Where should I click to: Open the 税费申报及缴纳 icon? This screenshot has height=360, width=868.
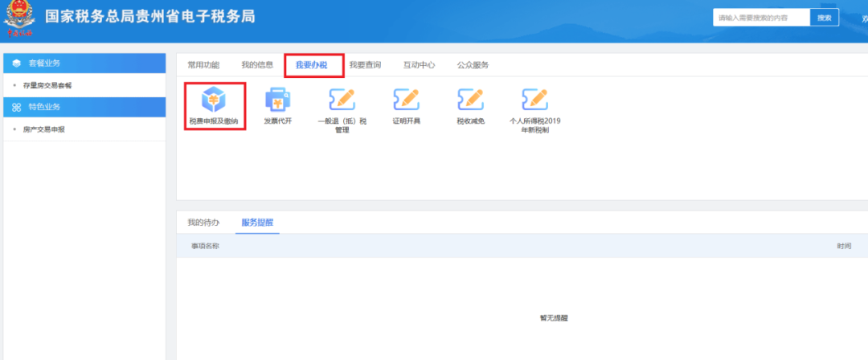tap(214, 100)
